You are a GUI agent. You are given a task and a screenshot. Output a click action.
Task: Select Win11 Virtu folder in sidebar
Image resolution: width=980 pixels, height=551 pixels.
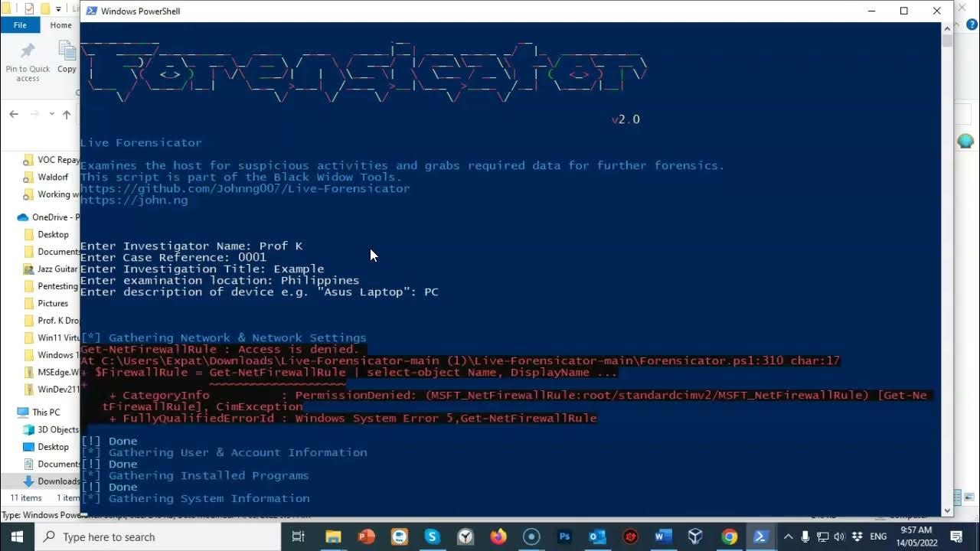tap(51, 337)
